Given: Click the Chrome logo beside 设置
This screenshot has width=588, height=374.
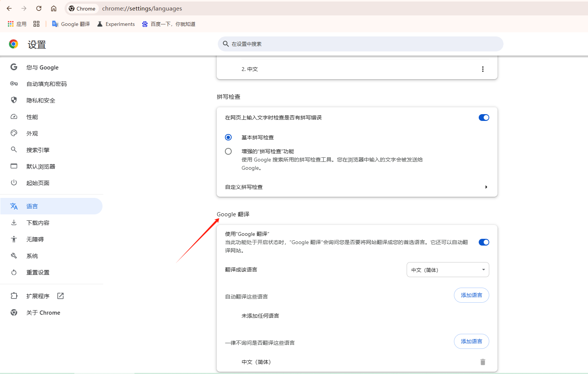Looking at the screenshot, I should pos(14,44).
